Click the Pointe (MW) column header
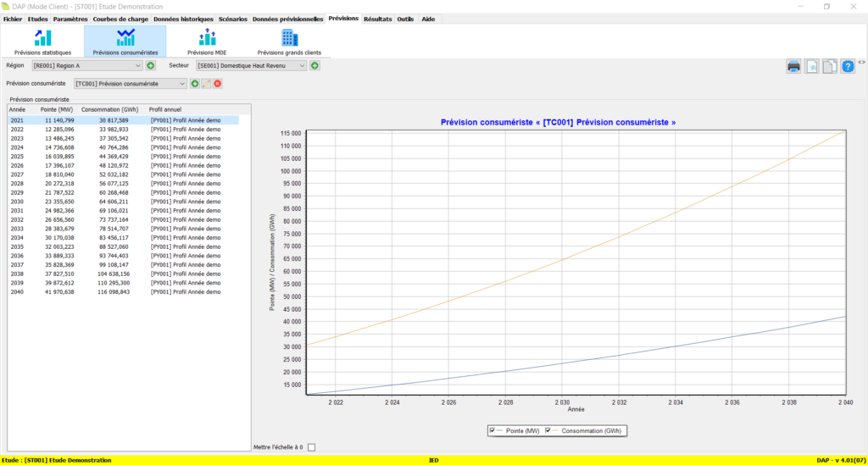This screenshot has height=465, width=868. [x=57, y=109]
